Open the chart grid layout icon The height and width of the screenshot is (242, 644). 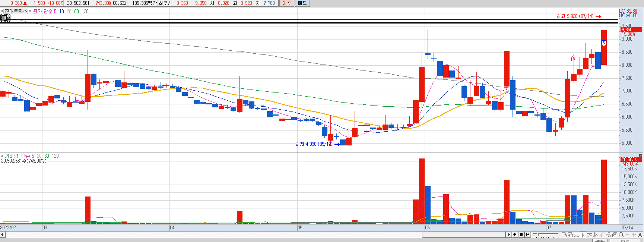(564, 235)
